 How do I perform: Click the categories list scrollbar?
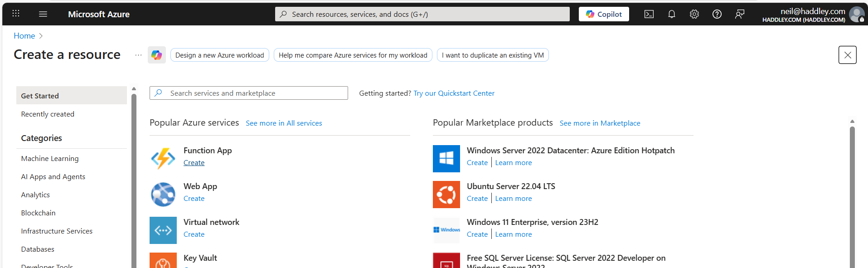[x=134, y=181]
